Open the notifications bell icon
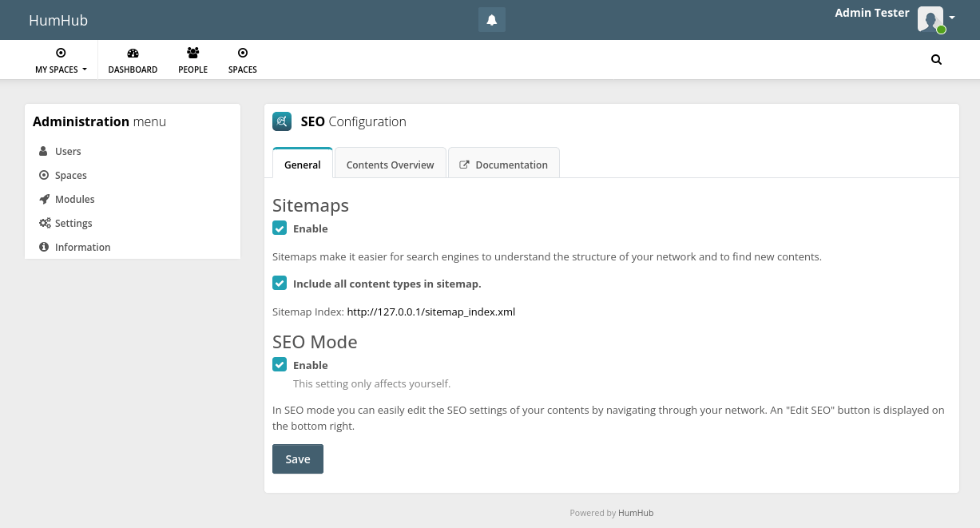Viewport: 980px width, 528px height. coord(492,20)
